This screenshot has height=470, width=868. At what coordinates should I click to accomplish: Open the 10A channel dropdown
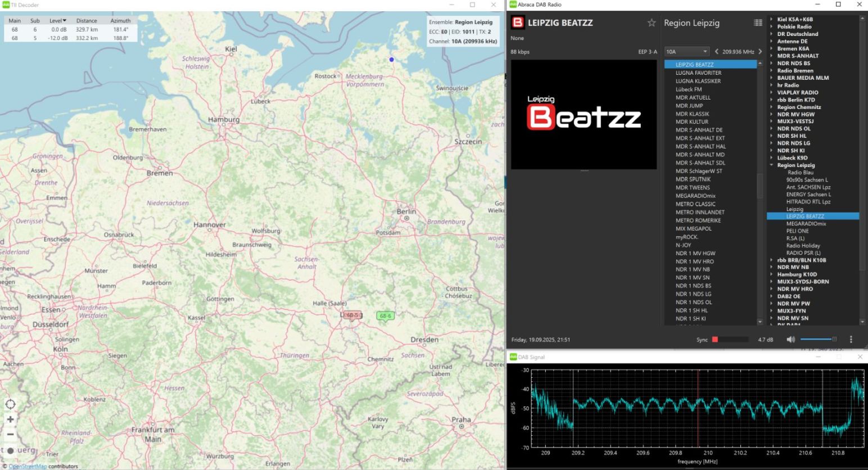point(686,52)
